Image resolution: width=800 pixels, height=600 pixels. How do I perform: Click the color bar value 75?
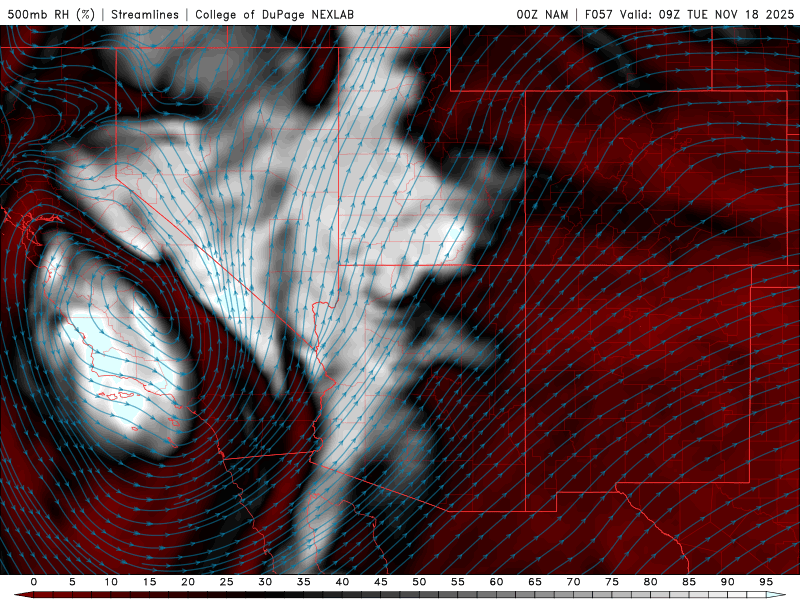coord(612,582)
